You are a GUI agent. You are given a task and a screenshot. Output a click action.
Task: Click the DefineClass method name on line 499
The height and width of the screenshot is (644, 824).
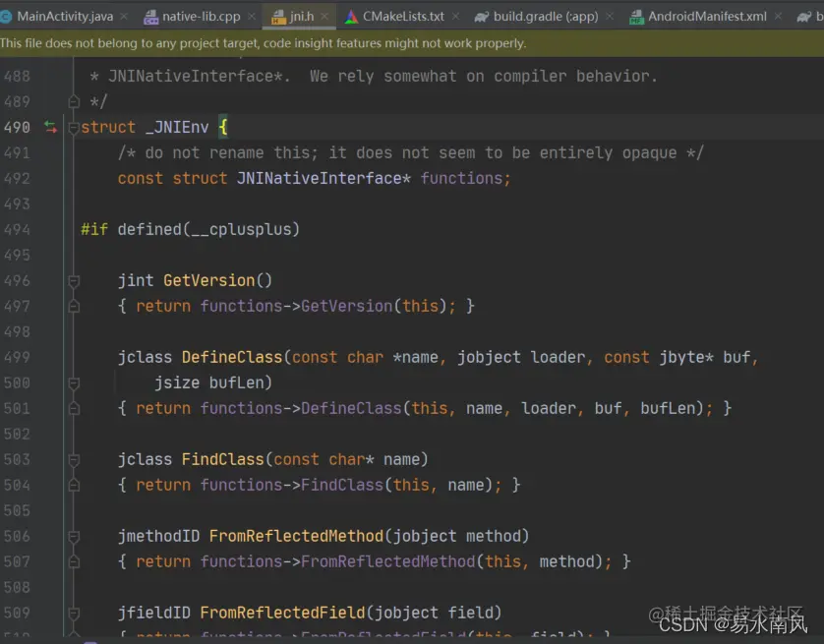click(x=232, y=357)
